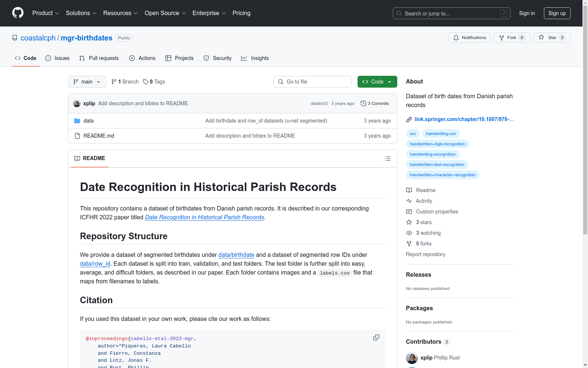Click the xplip contributor avatar
This screenshot has height=368, width=588.
point(412,358)
